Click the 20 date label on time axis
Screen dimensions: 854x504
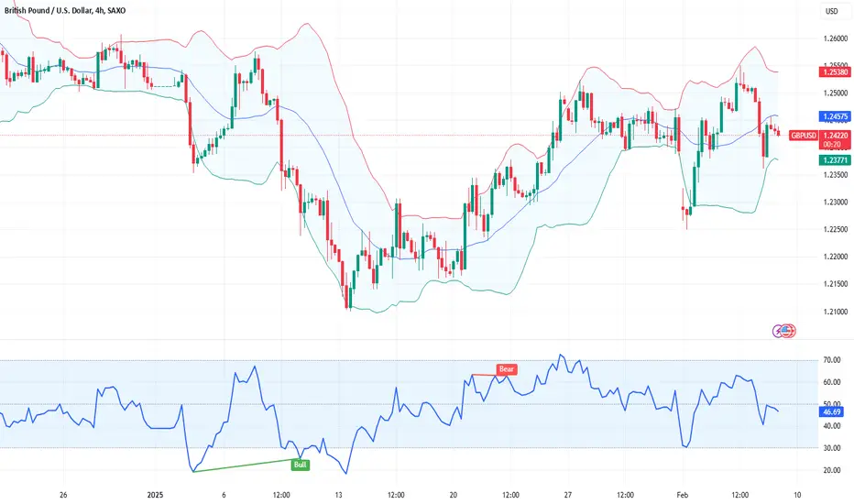click(x=454, y=495)
